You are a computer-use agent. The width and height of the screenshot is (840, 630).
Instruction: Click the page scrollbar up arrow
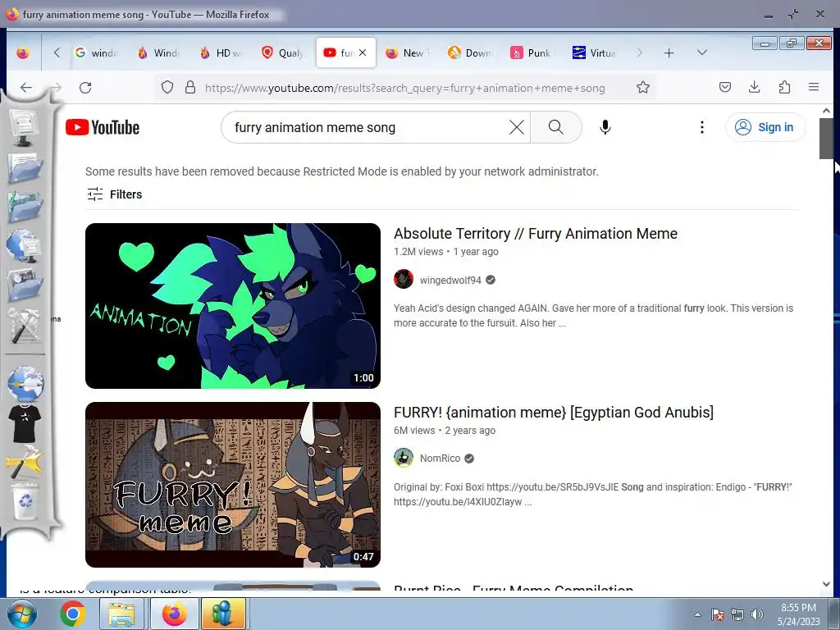click(826, 111)
